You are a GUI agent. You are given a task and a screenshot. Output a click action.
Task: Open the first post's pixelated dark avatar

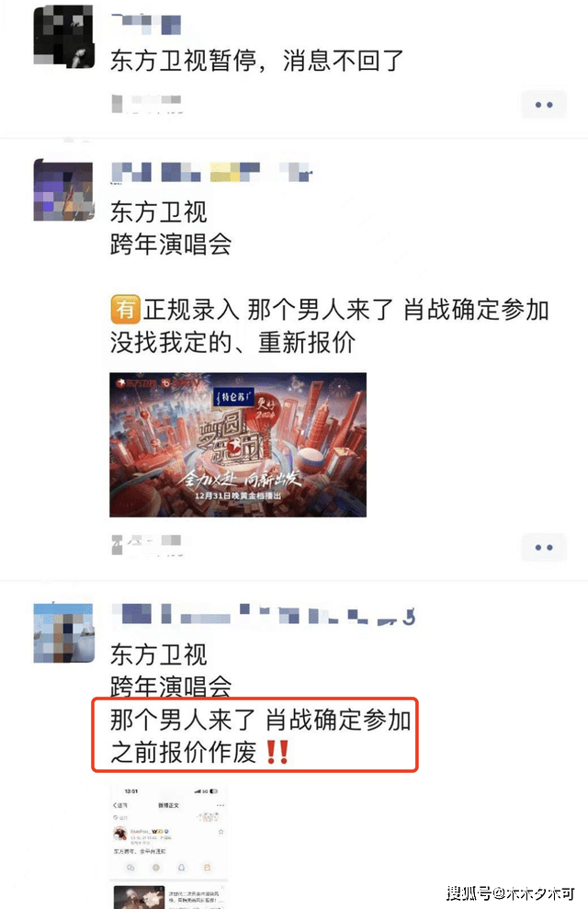63,38
